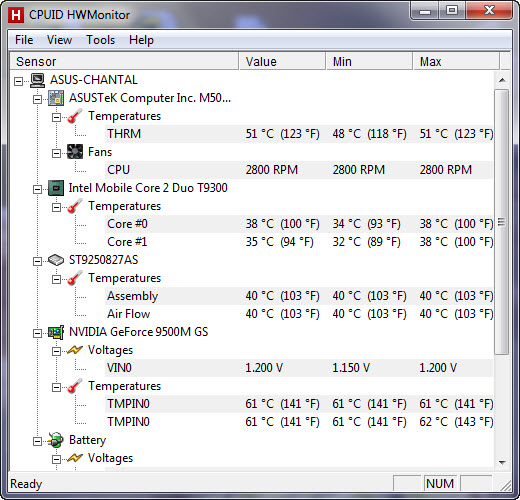Click the NUM indicator in status bar

point(440,484)
